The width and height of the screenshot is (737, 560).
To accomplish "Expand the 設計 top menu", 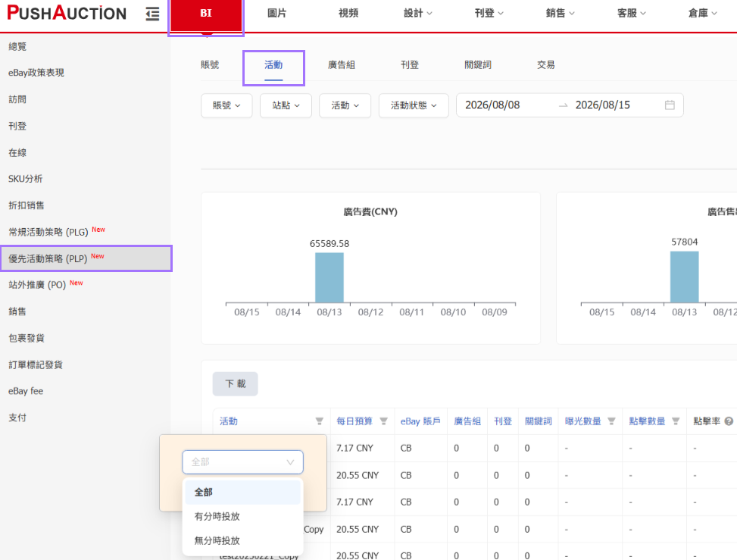I will 418,13.
